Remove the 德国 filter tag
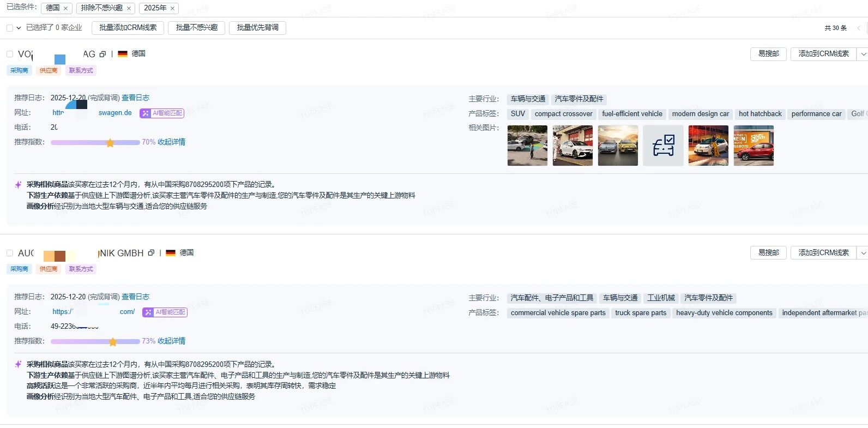 [x=65, y=8]
